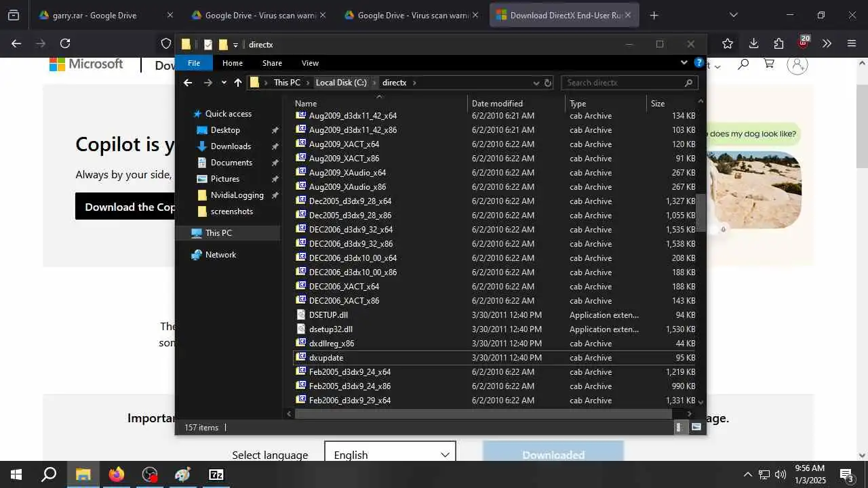Select Dec2005_d3dx9_28_x64 file
This screenshot has height=488, width=868.
350,201
